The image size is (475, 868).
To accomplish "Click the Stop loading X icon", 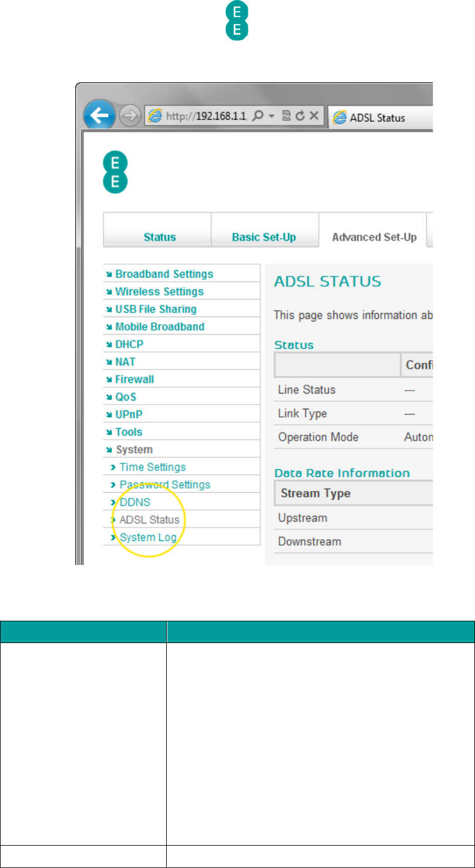I will click(x=314, y=116).
